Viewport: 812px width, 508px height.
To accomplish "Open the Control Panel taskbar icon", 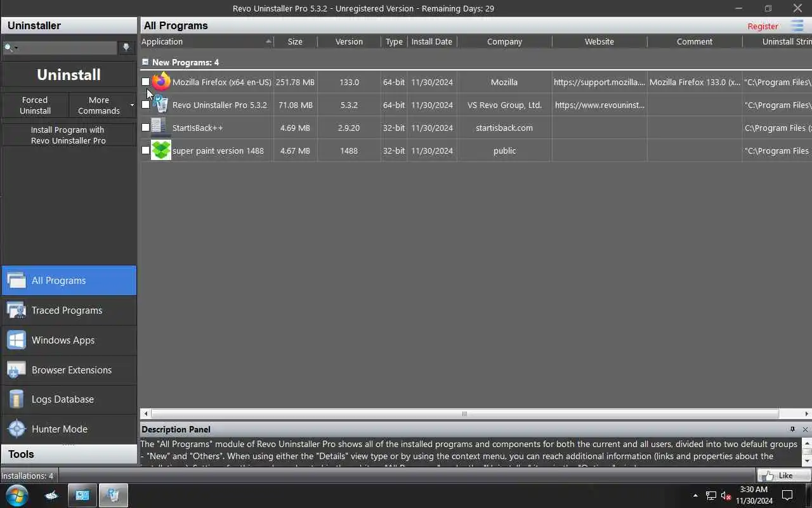I will tap(82, 495).
